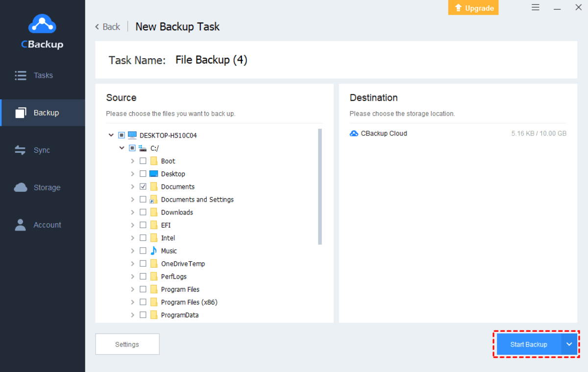Go Back to previous page

pos(107,27)
